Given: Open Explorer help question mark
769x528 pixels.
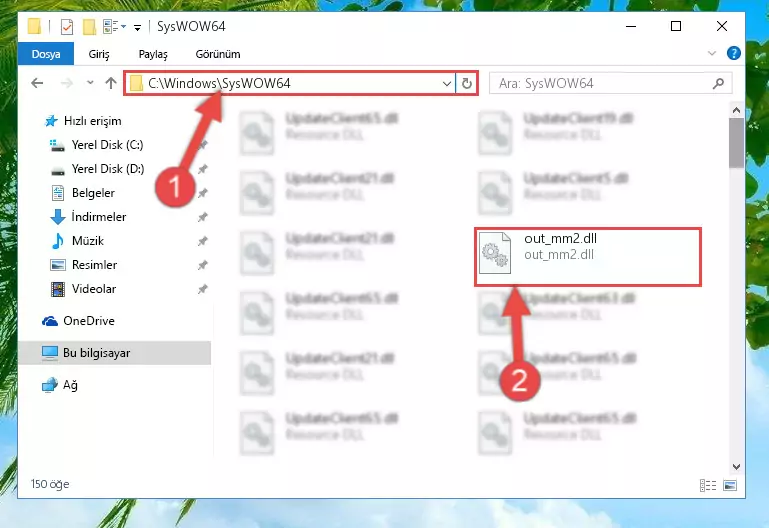Looking at the screenshot, I should 734,53.
